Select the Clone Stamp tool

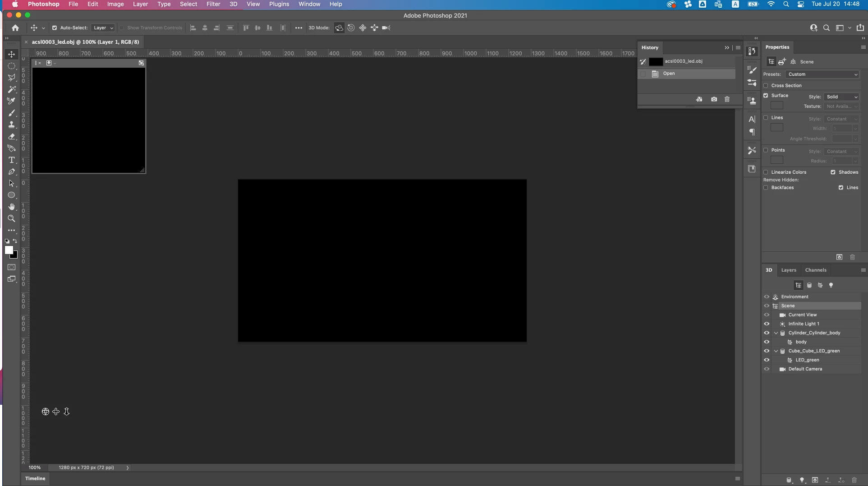click(11, 125)
